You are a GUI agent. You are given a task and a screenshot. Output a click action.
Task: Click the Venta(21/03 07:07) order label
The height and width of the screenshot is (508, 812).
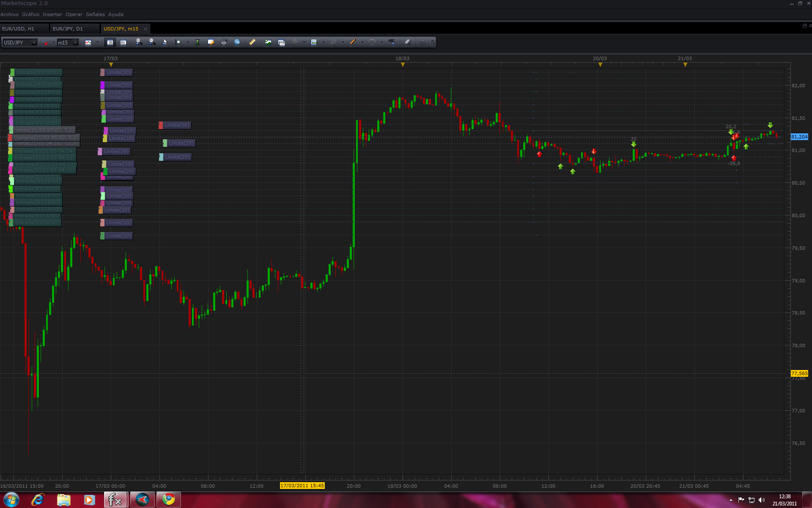[44, 130]
